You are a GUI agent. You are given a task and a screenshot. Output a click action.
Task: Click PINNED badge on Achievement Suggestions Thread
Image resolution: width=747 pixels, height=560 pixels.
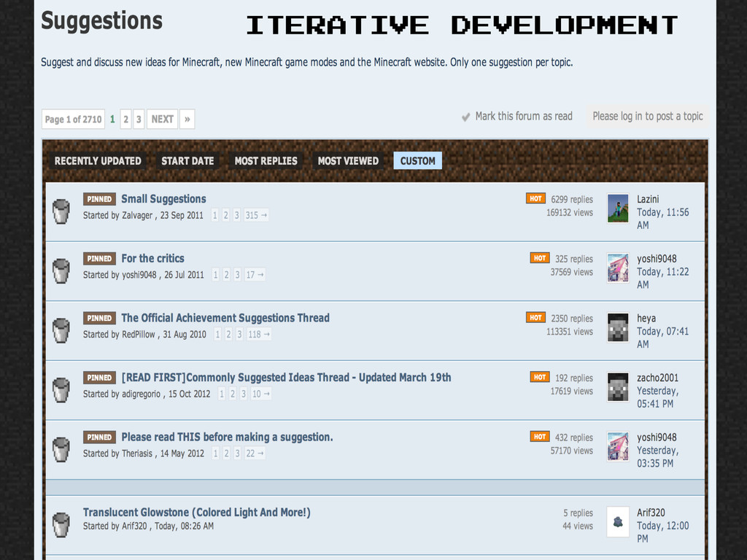pos(99,318)
